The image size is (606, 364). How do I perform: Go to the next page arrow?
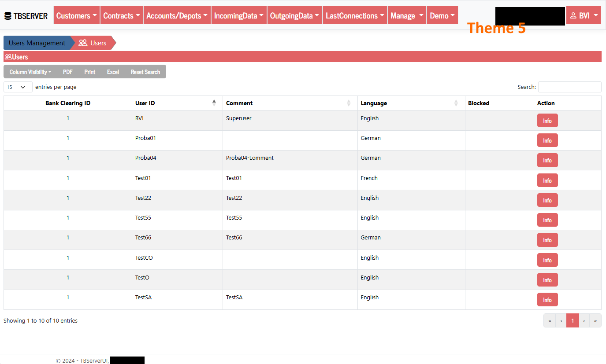point(584,321)
